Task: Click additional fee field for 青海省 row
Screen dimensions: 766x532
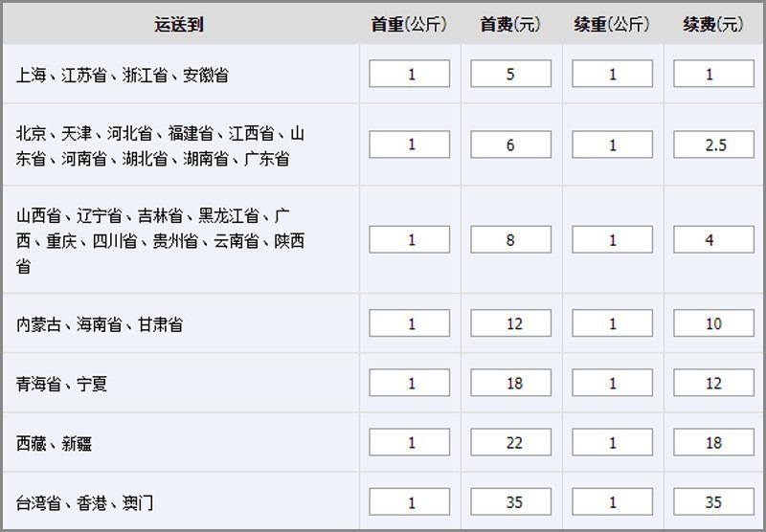Action: (713, 383)
